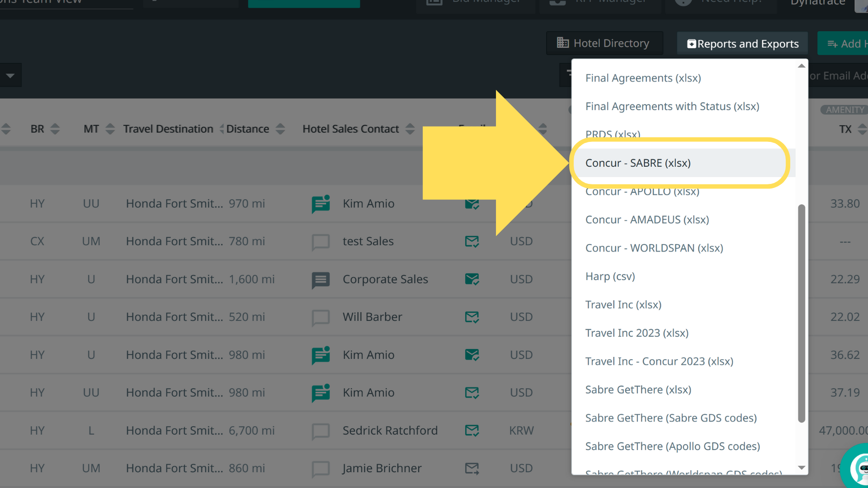Toggle sort on Distance column

[280, 129]
